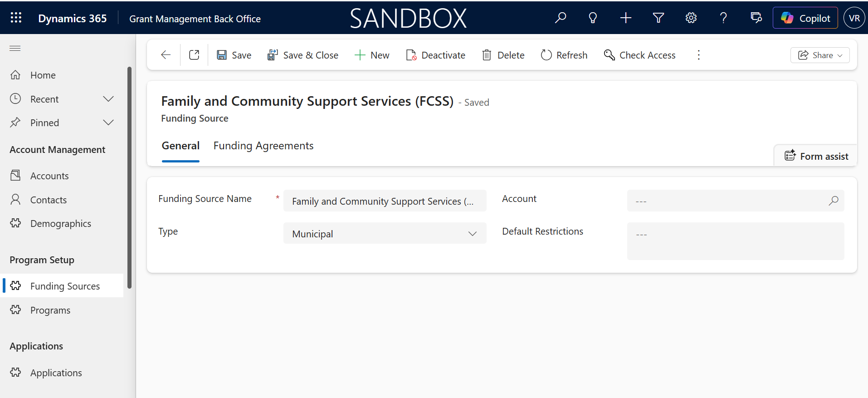
Task: Open record in new window icon
Action: [x=194, y=55]
